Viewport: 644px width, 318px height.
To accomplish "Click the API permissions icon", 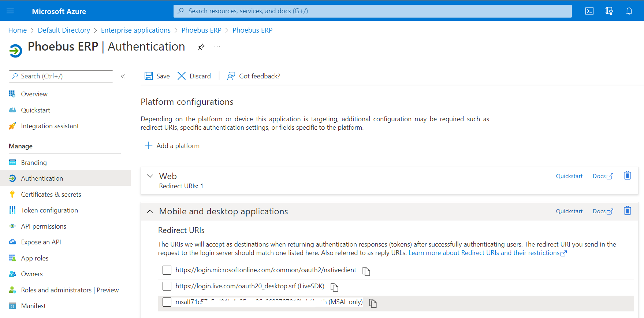I will pos(12,226).
